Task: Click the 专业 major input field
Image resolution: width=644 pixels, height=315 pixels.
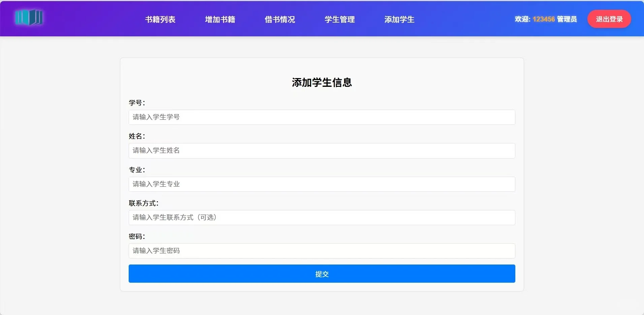Action: tap(321, 184)
